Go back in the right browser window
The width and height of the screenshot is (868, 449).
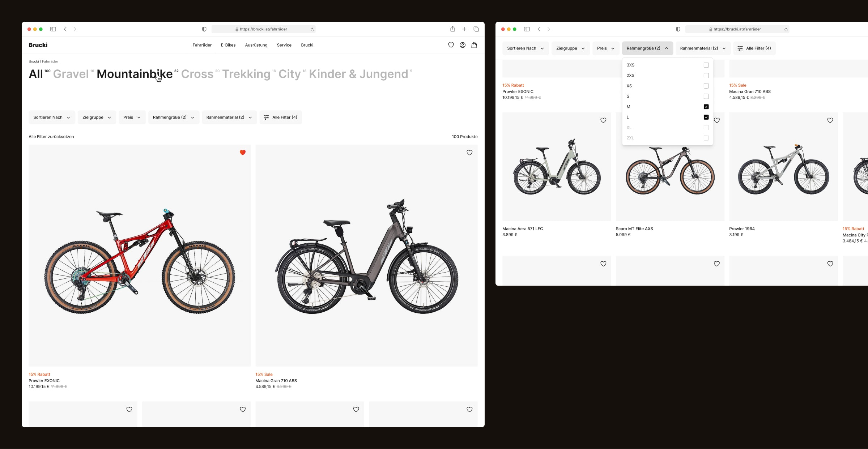[539, 29]
